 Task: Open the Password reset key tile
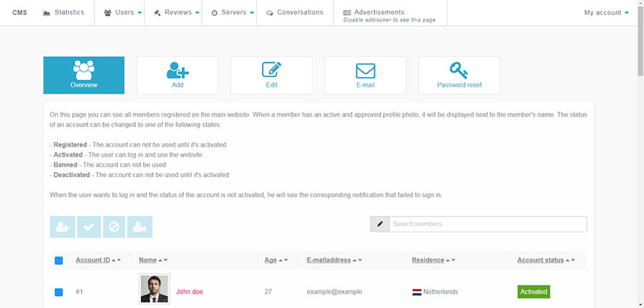click(459, 75)
